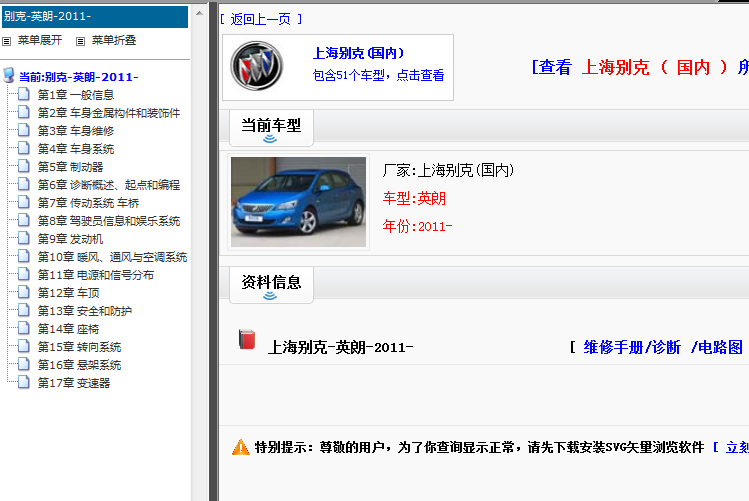Click the collapse icon beside 菜单折叠
The height and width of the screenshot is (501, 749).
80,42
